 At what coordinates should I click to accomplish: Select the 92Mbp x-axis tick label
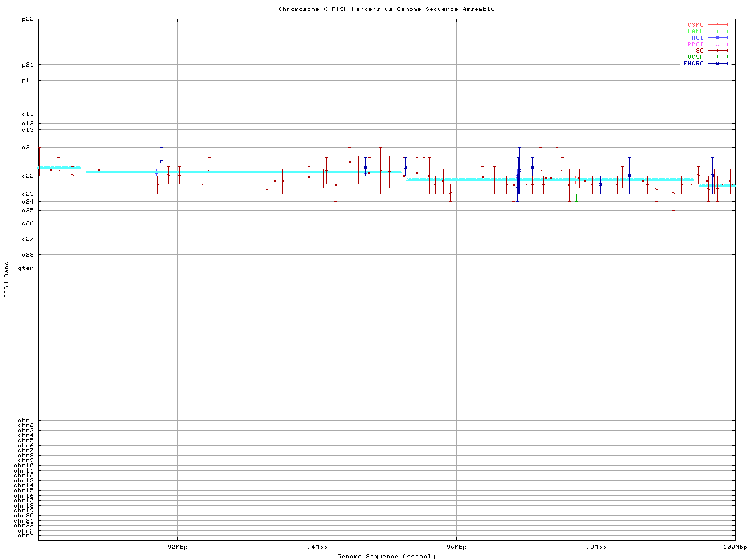coord(177,547)
